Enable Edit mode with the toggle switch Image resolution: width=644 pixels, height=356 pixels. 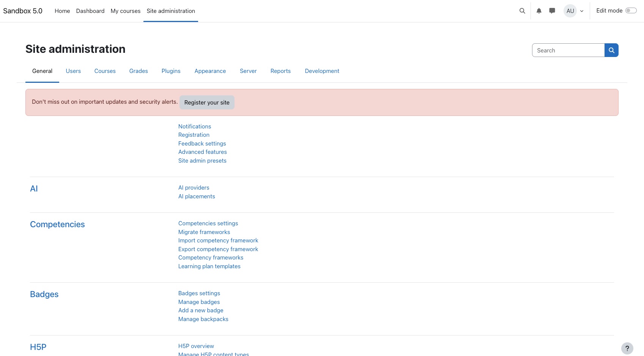[630, 10]
